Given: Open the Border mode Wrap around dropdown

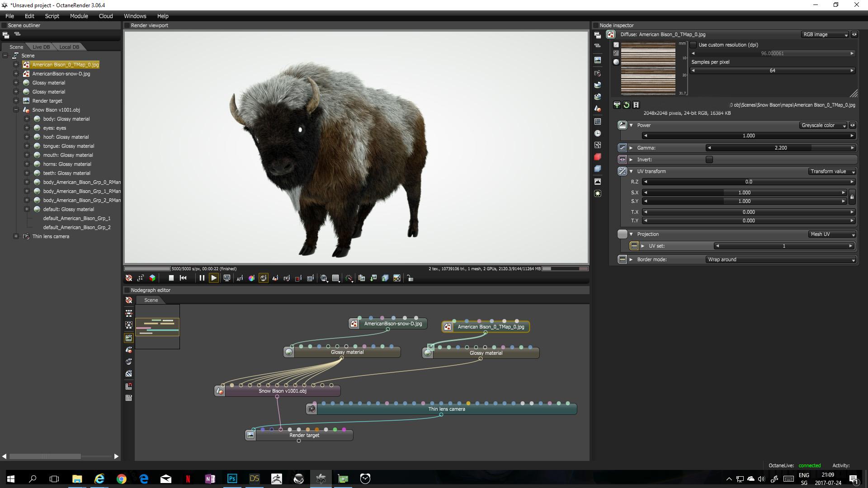Looking at the screenshot, I should [x=780, y=259].
